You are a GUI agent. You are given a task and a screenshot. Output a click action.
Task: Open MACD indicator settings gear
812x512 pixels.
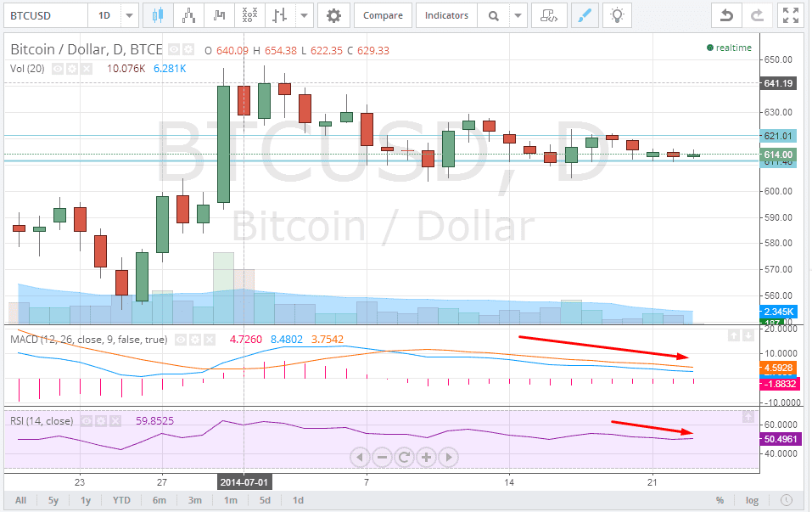[194, 340]
